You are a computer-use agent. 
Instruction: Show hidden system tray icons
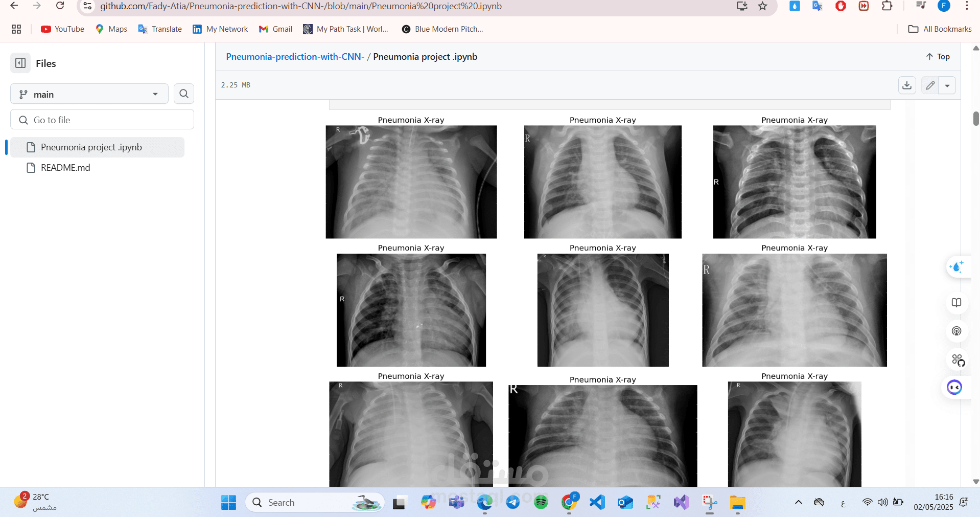tap(798, 503)
